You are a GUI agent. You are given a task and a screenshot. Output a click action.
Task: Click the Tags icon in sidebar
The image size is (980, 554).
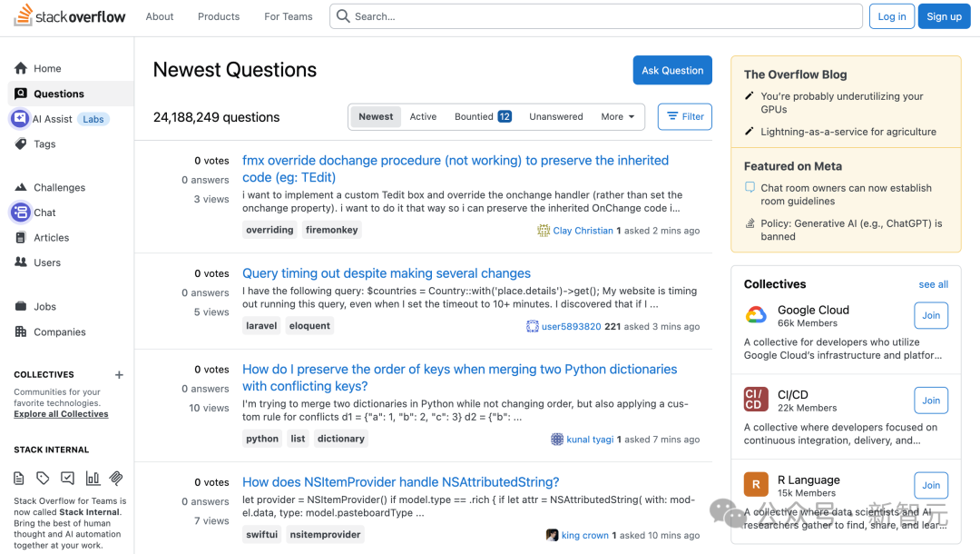pos(21,144)
